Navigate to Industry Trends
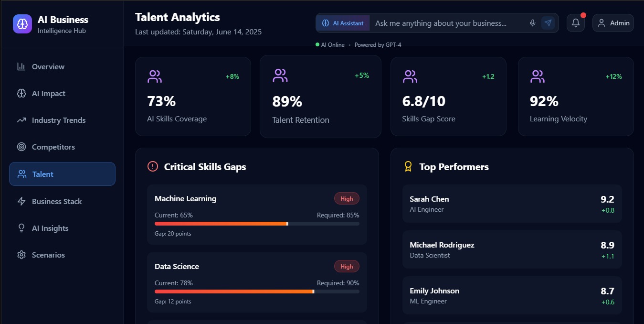Viewport: 644px width, 324px height. (x=62, y=120)
